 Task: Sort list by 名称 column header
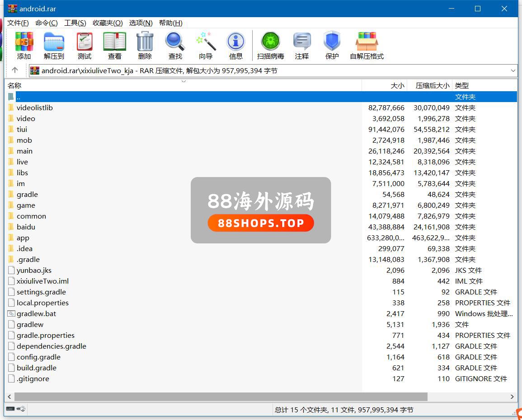(x=14, y=85)
